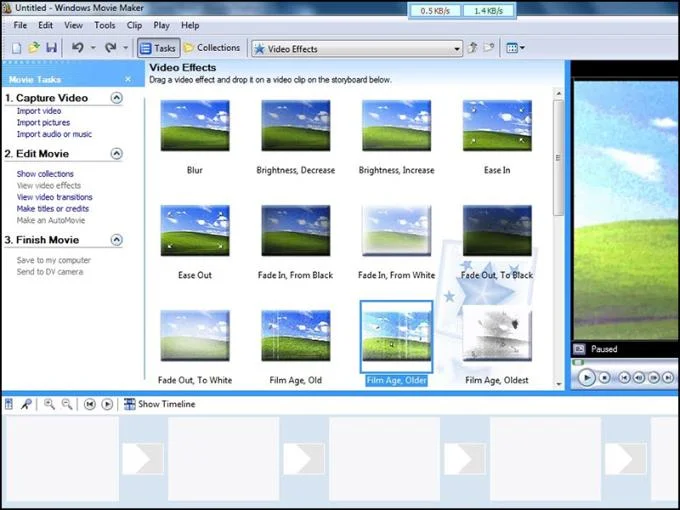Open the undo history dropdown arrow
Screen dimensions: 680x510
click(93, 48)
